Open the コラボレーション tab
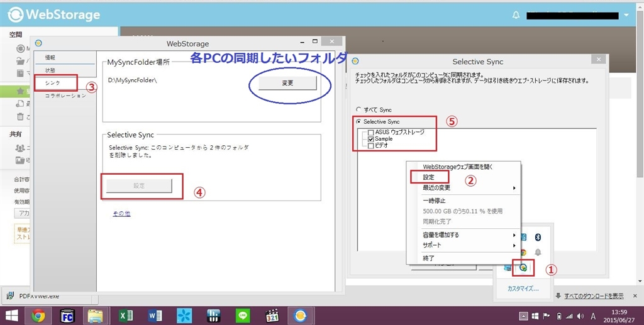The image size is (644, 325). [x=65, y=95]
